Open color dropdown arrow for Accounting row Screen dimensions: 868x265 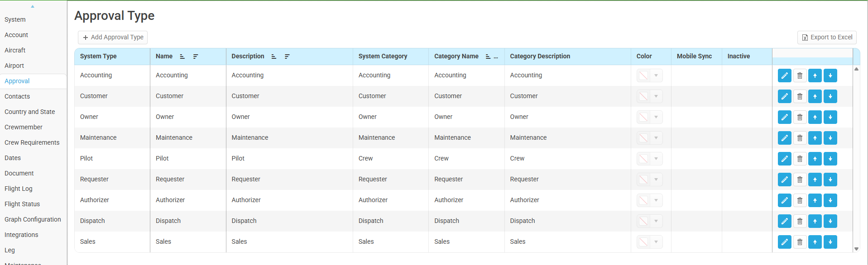pyautogui.click(x=656, y=76)
